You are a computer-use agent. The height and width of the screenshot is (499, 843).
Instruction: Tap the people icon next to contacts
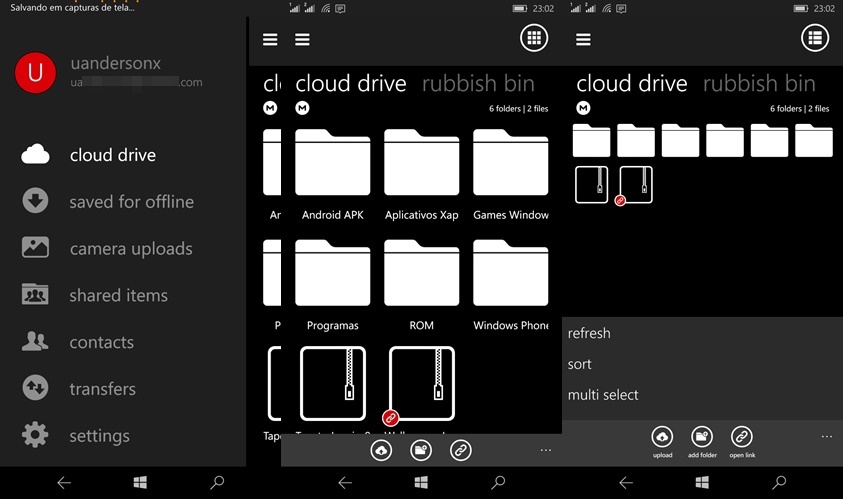click(x=35, y=341)
